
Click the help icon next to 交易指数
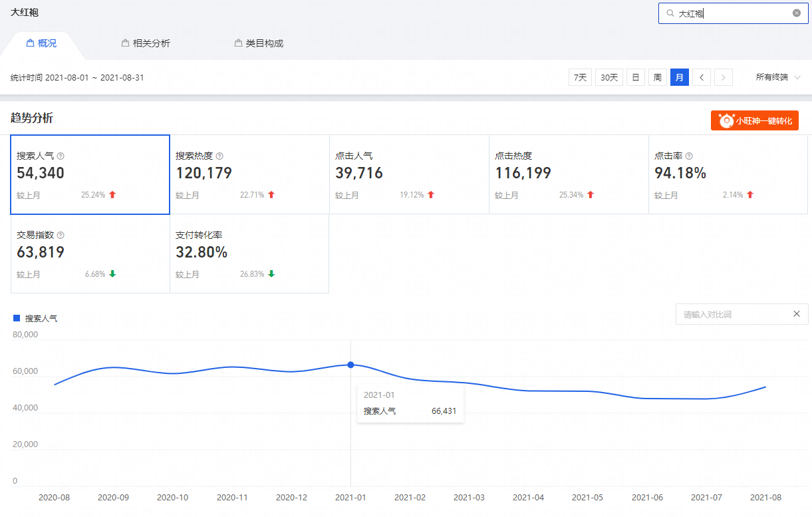[x=61, y=235]
